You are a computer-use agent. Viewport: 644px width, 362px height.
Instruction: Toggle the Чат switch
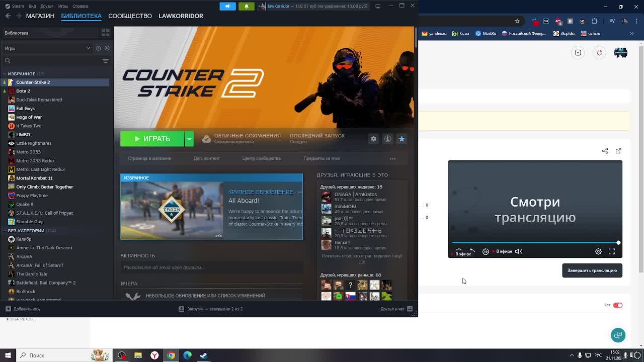tap(618, 305)
